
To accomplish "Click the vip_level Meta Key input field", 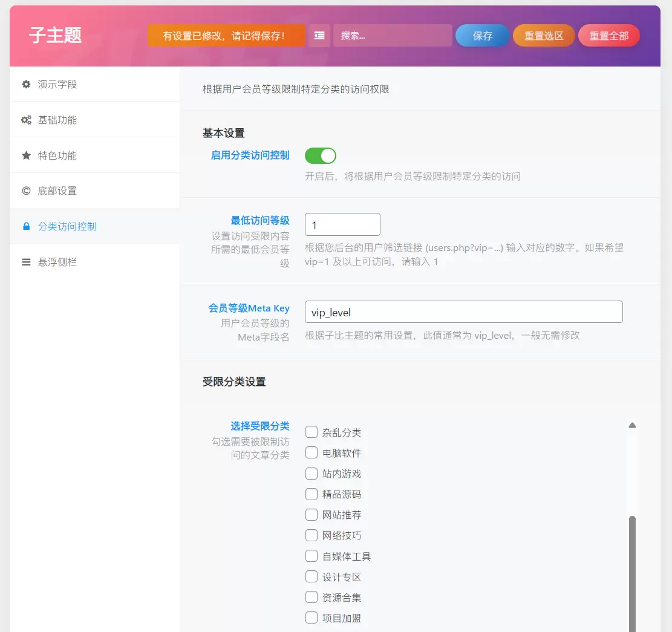I will 464,312.
